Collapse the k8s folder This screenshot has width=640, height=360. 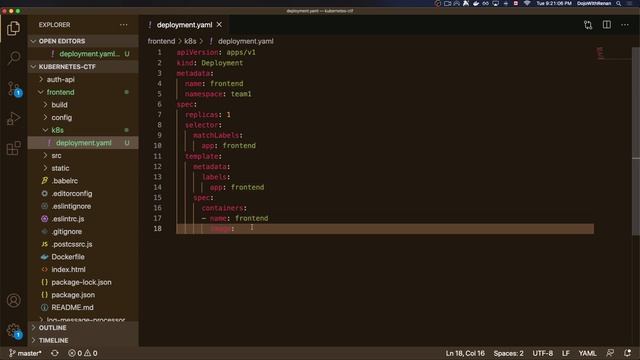point(83,130)
